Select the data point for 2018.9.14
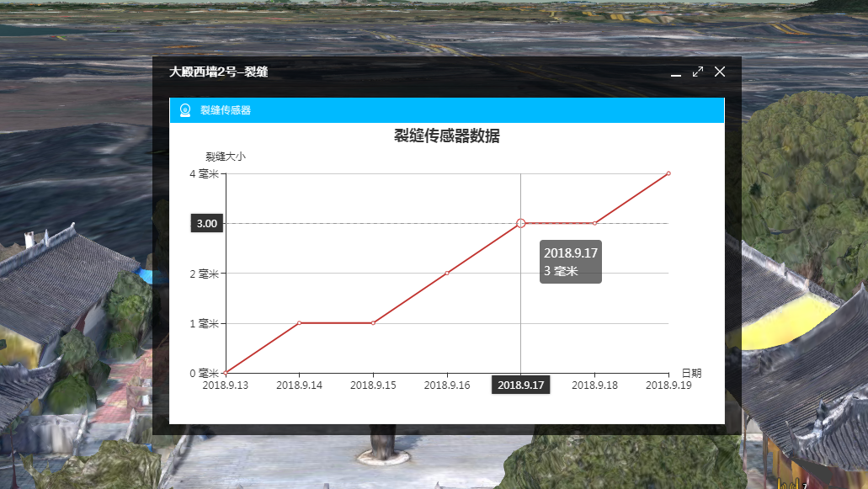Screen dimensions: 868x489 (300, 323)
